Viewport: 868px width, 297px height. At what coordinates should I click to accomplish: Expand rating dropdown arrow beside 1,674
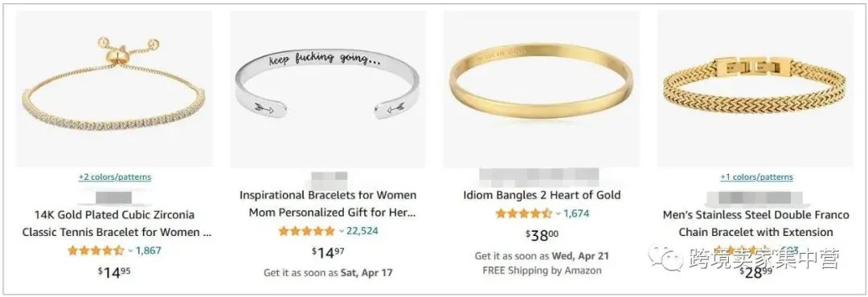[558, 214]
